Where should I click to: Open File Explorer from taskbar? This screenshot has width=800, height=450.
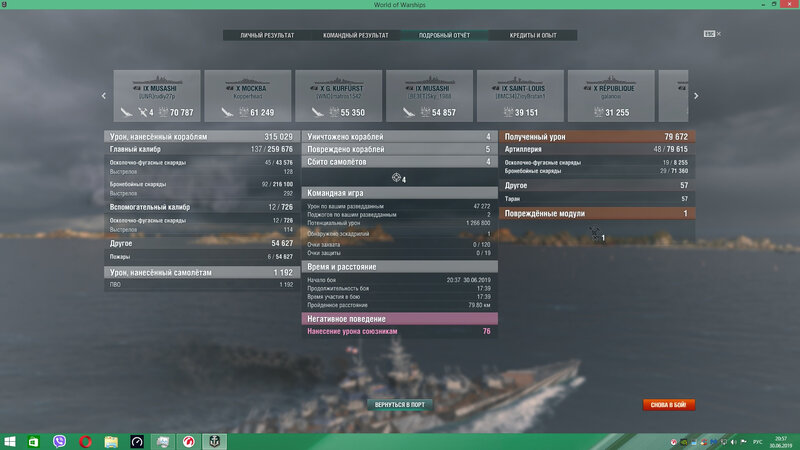tap(111, 442)
